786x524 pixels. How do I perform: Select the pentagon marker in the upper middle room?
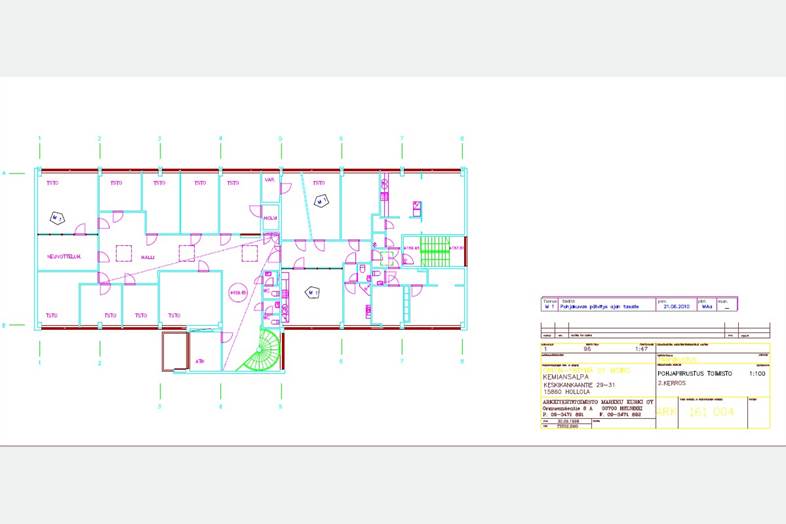pos(321,202)
